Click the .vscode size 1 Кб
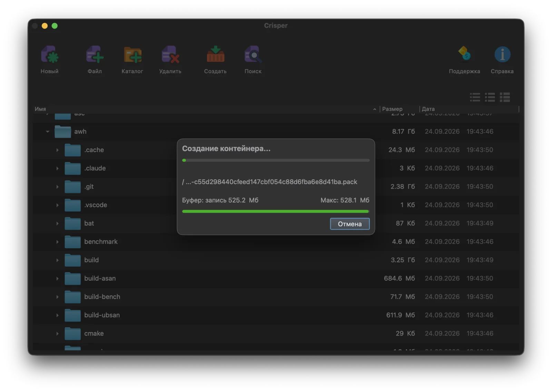 (407, 205)
